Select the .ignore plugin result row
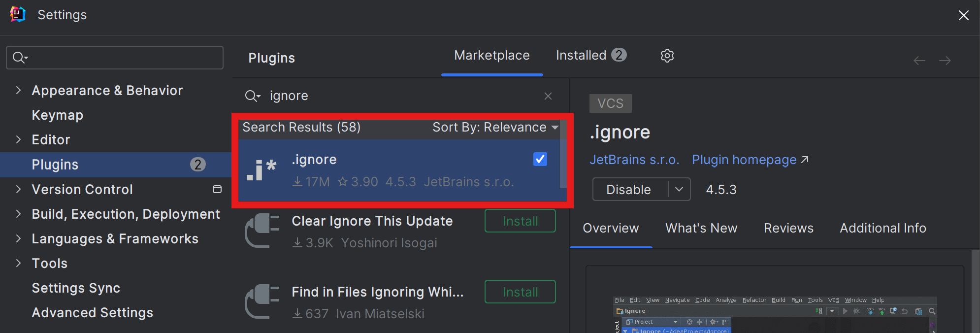The width and height of the screenshot is (980, 333). [399, 170]
